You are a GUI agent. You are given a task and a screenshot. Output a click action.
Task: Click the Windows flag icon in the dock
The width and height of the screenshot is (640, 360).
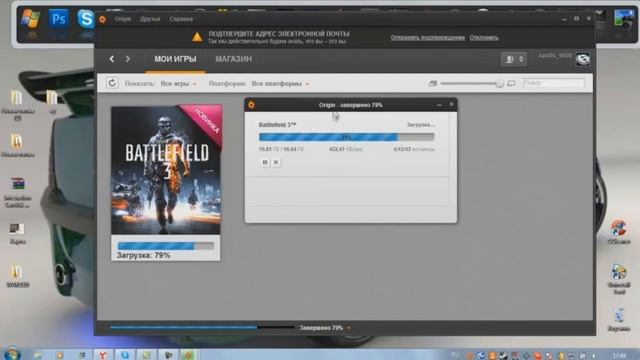(x=30, y=19)
